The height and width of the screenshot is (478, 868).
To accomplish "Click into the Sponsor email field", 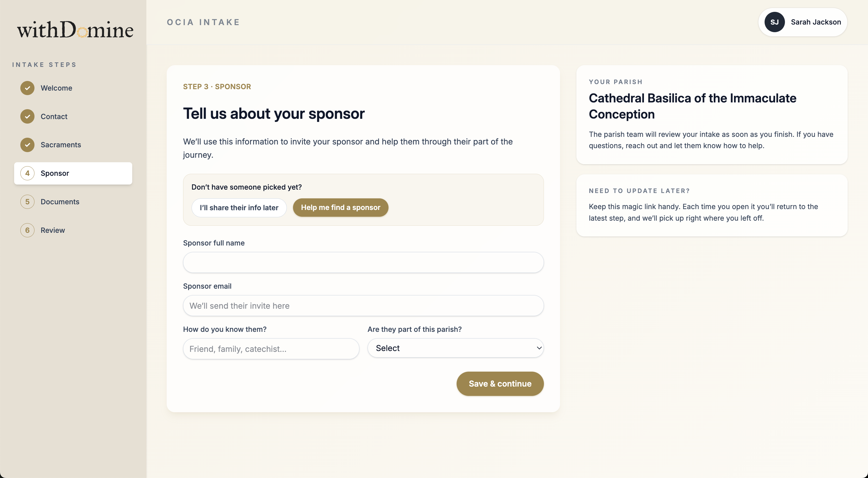I will (363, 306).
